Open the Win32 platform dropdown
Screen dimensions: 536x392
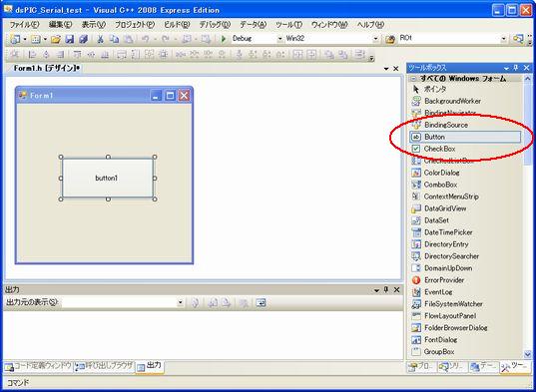coord(375,39)
